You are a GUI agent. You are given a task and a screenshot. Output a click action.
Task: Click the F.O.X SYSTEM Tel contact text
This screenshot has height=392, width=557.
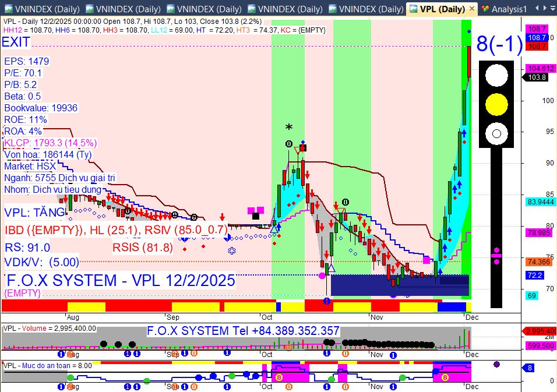click(244, 331)
